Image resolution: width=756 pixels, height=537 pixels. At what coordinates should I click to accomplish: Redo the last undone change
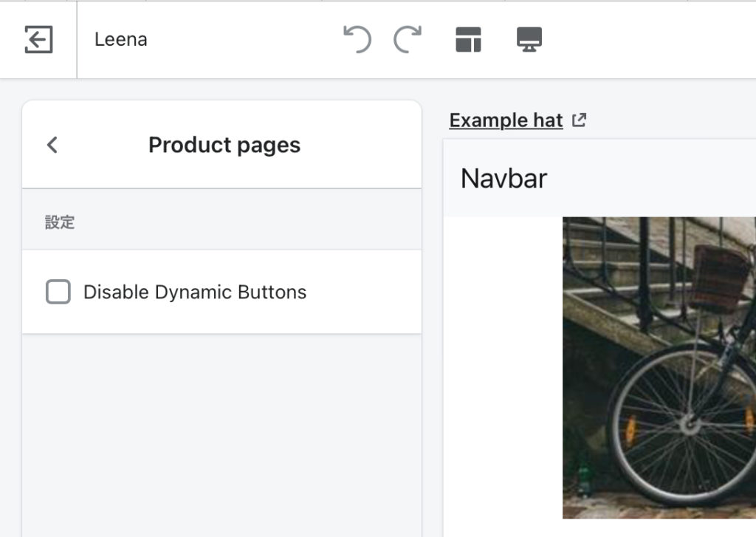point(408,39)
